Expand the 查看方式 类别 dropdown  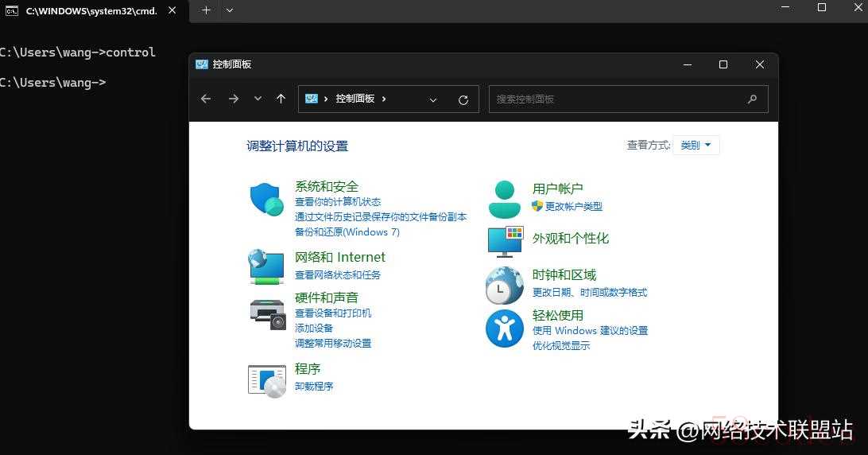(696, 145)
